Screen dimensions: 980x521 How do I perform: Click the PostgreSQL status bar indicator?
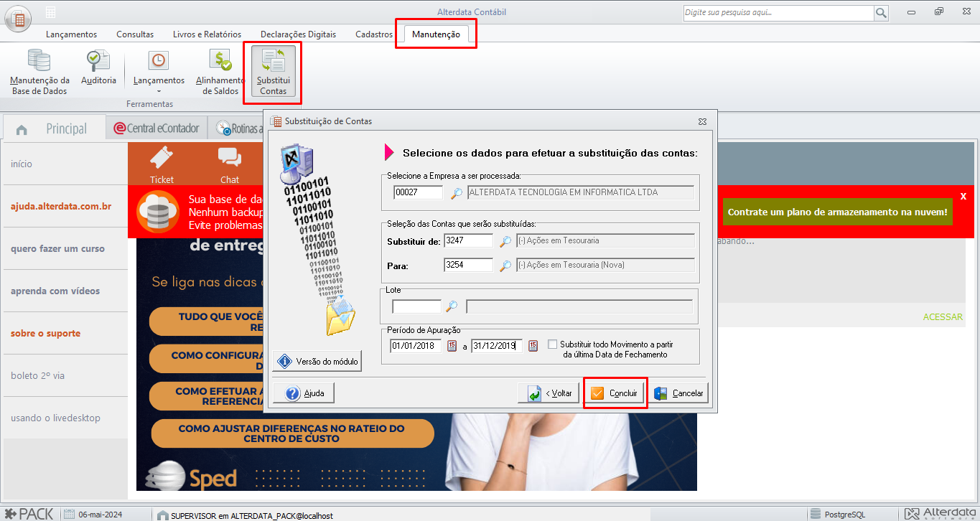(x=837, y=515)
